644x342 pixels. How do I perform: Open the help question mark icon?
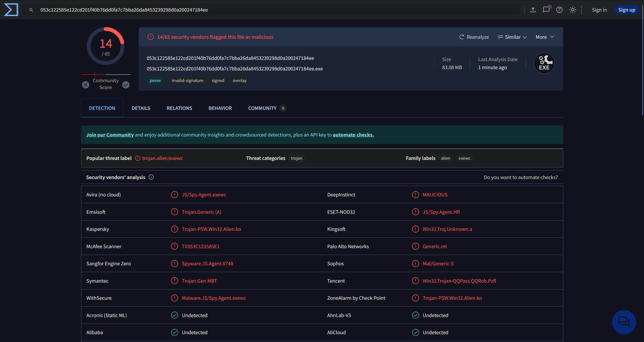coord(559,10)
